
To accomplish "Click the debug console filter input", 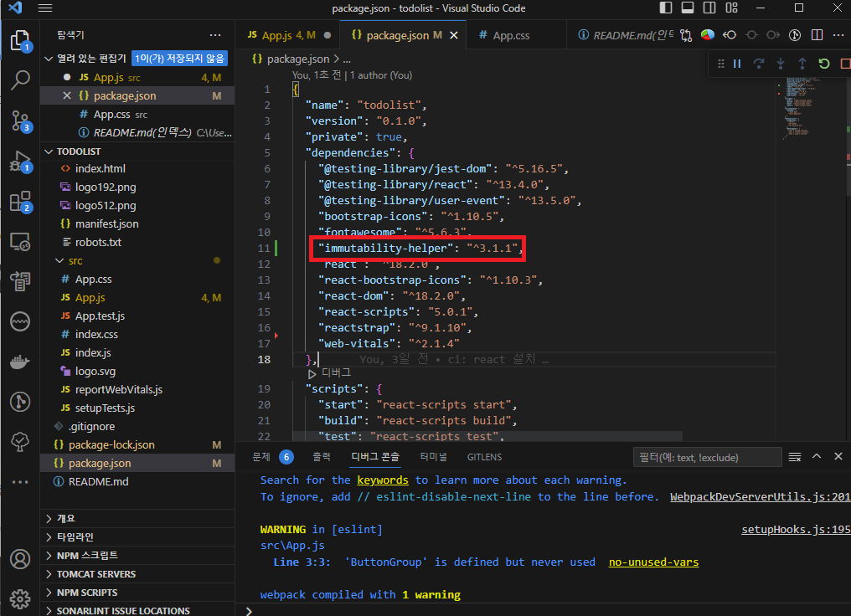I will click(707, 457).
